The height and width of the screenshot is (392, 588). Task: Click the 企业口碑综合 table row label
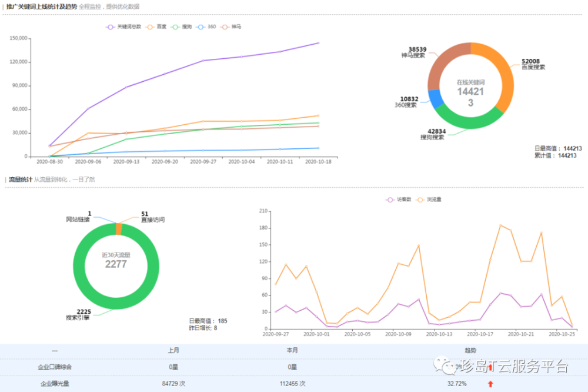click(55, 367)
